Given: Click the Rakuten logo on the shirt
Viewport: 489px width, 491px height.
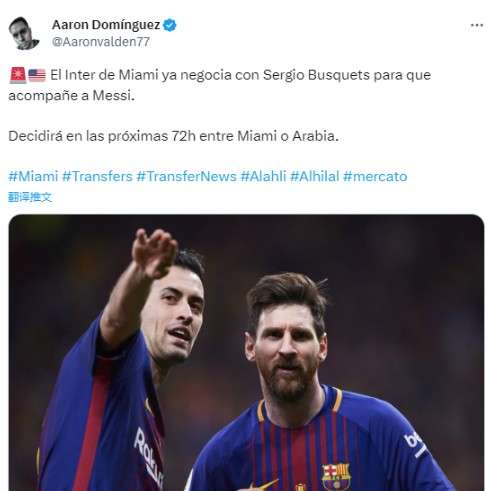Looking at the screenshot, I should 148,458.
